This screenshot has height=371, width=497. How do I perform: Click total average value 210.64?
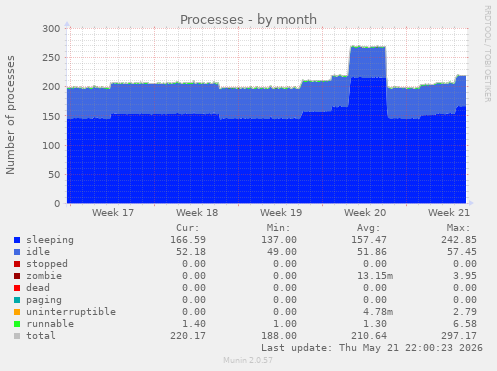(x=369, y=336)
